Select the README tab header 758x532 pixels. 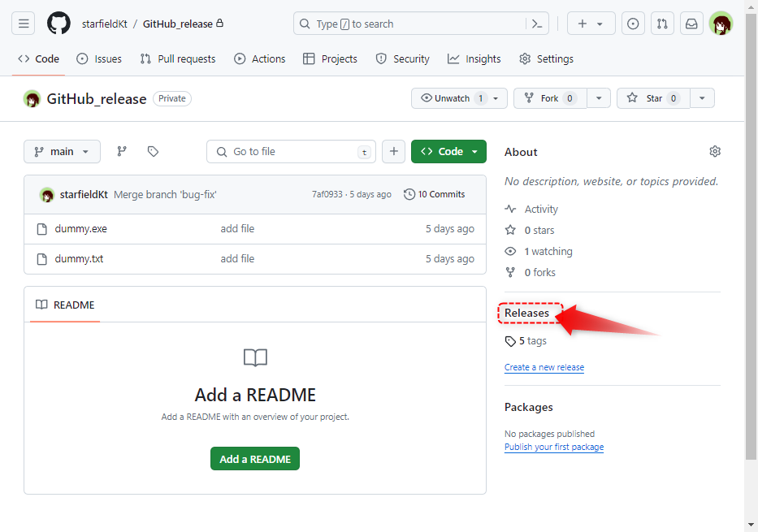click(65, 305)
